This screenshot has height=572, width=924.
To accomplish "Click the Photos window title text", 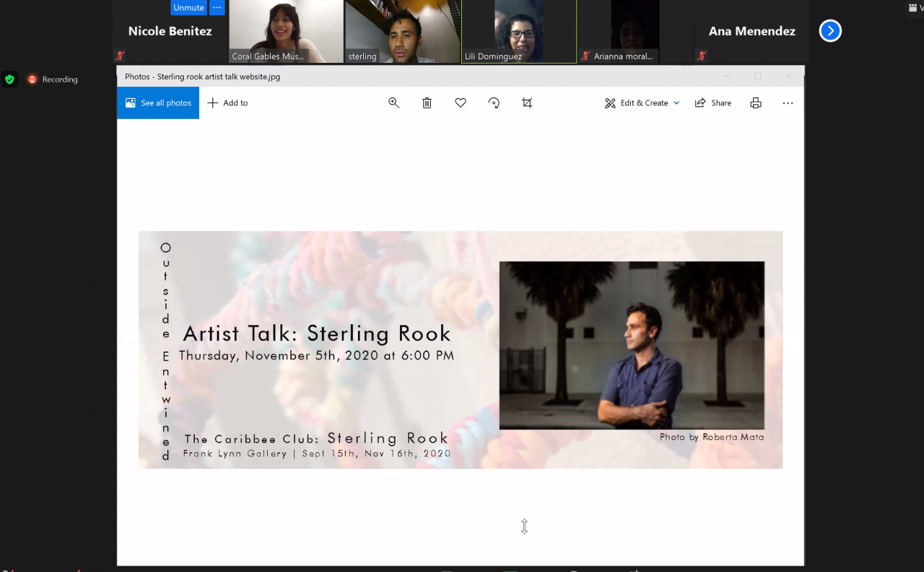I will [203, 76].
